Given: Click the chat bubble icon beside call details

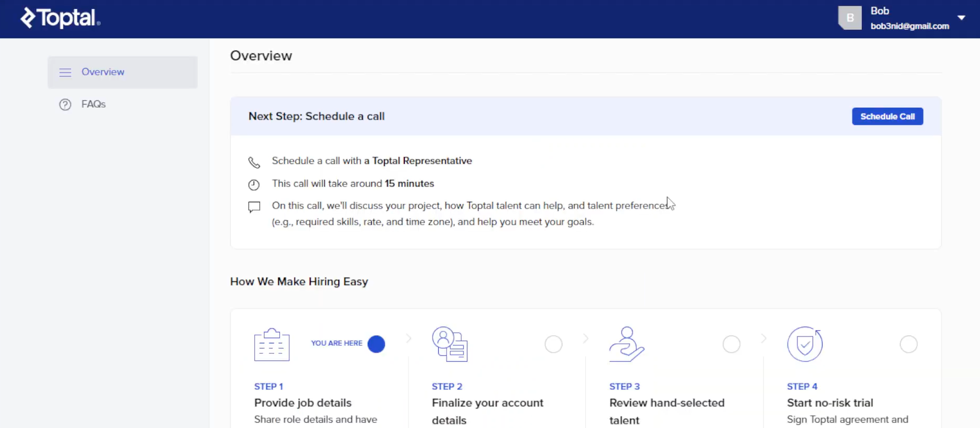Looking at the screenshot, I should pos(254,207).
